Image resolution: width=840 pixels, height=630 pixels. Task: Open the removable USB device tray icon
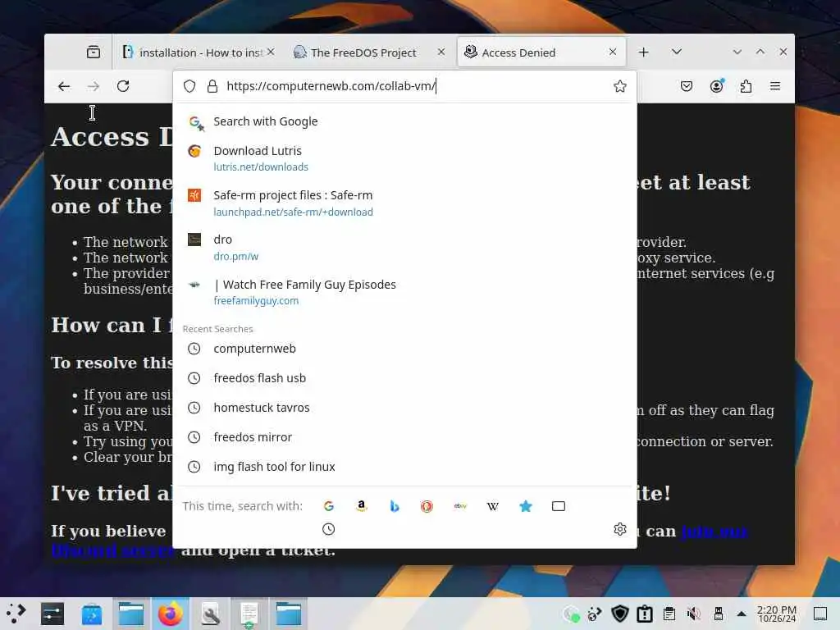point(719,614)
